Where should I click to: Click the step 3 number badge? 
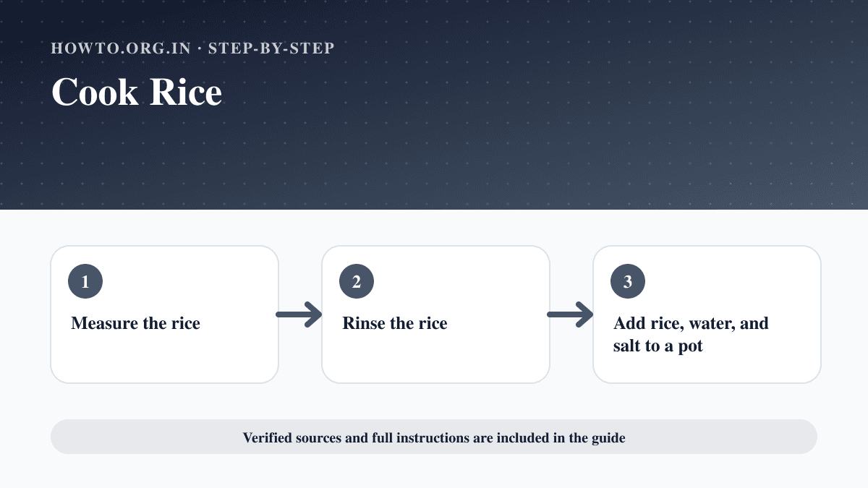coord(628,281)
